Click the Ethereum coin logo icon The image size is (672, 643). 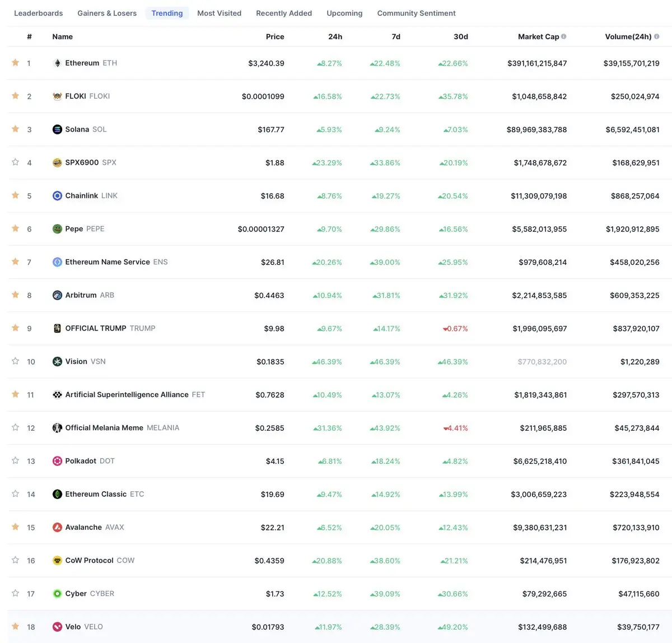pos(57,63)
